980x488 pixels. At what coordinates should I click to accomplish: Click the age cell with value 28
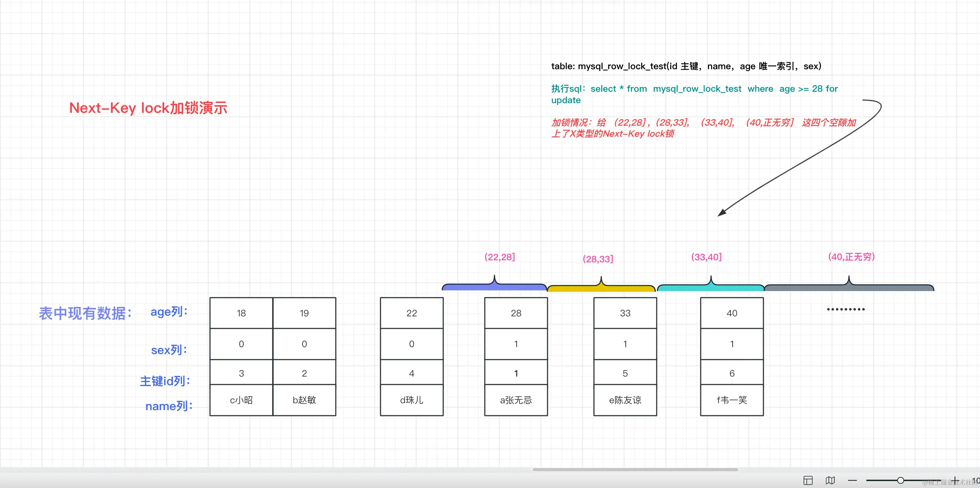(516, 313)
